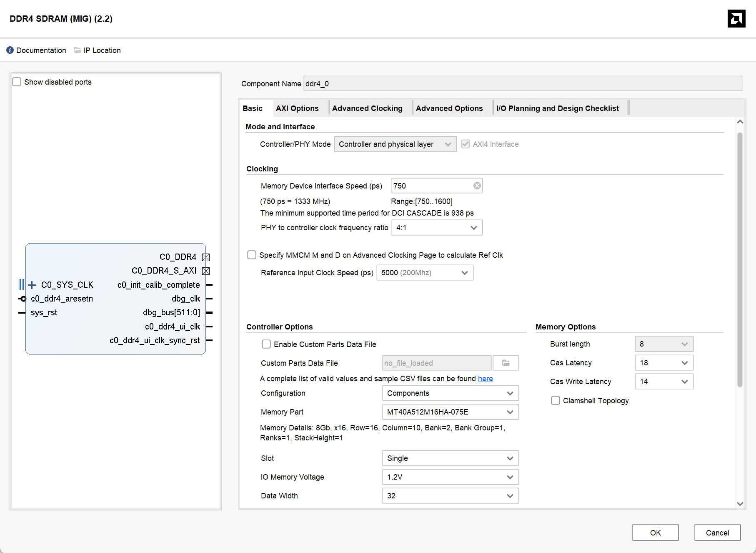Open the Cas Latency dropdown
This screenshot has width=756, height=553.
[664, 363]
